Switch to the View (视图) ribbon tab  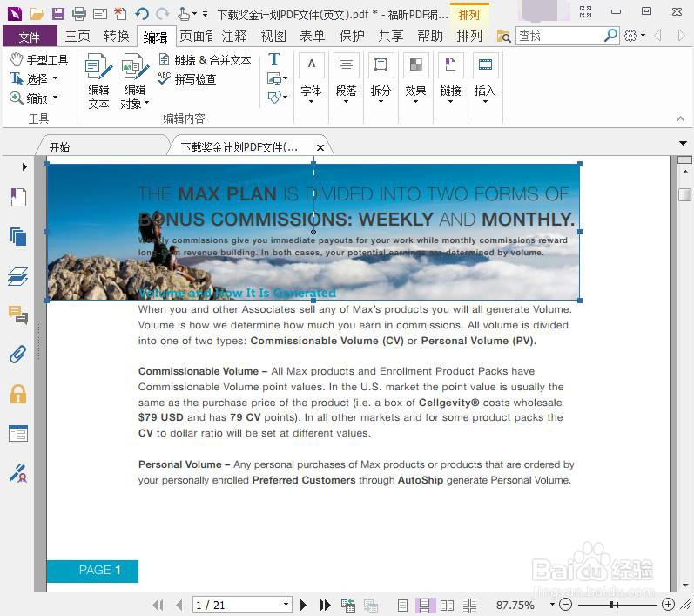point(273,36)
